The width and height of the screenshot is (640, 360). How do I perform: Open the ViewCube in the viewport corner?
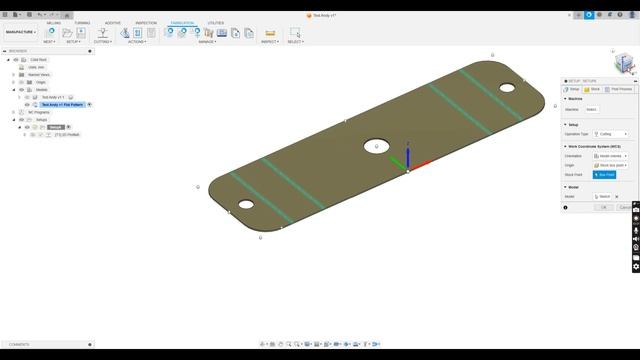click(x=624, y=63)
